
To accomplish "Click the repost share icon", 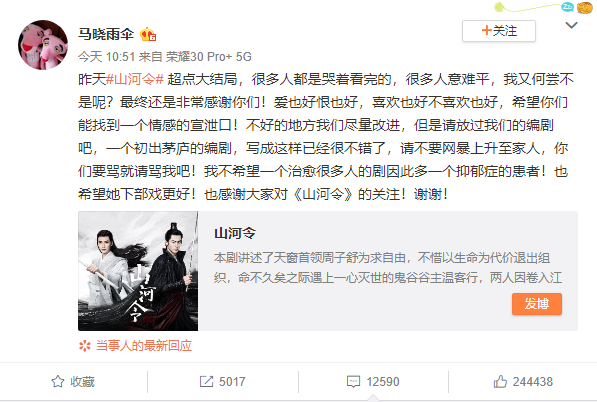I will click(206, 381).
